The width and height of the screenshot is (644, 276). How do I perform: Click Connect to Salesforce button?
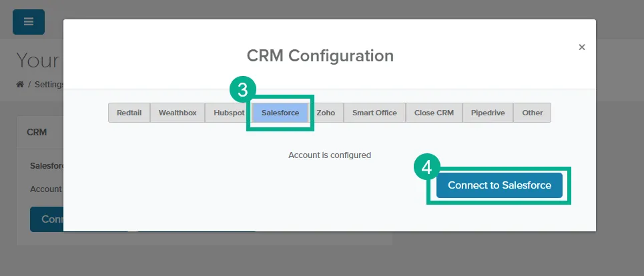click(x=499, y=185)
